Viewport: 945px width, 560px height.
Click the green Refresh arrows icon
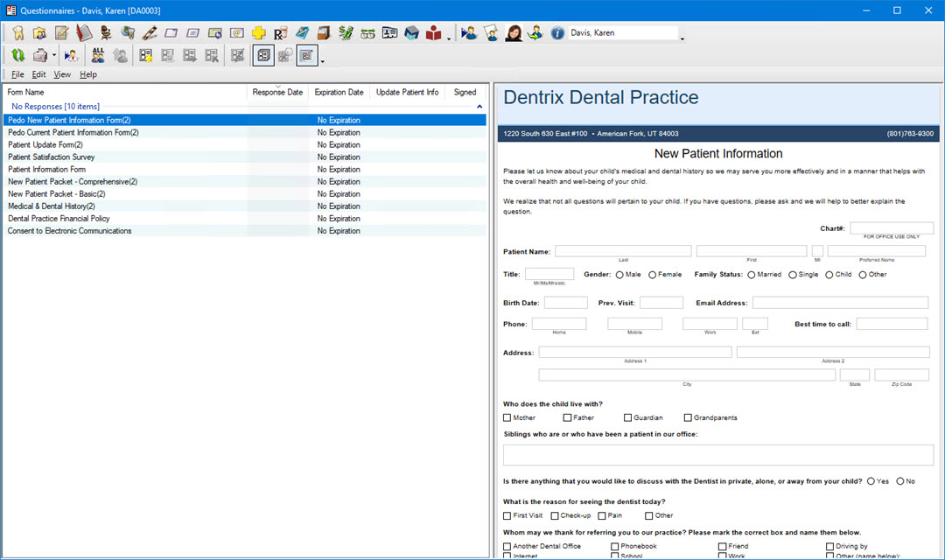[17, 56]
